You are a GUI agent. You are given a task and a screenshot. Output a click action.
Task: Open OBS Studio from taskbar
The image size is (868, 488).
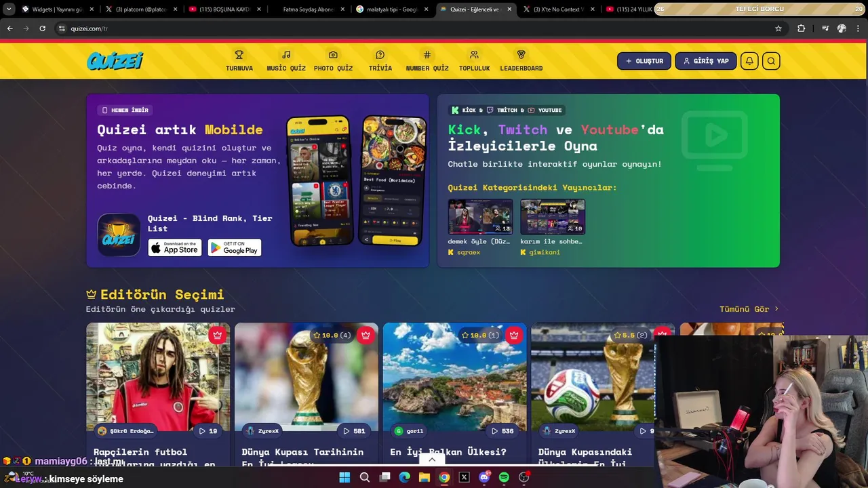(524, 477)
